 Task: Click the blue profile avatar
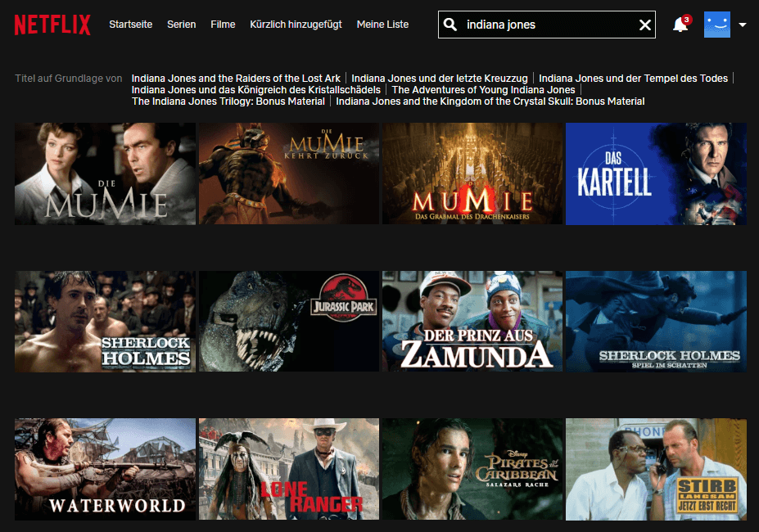[x=717, y=25]
